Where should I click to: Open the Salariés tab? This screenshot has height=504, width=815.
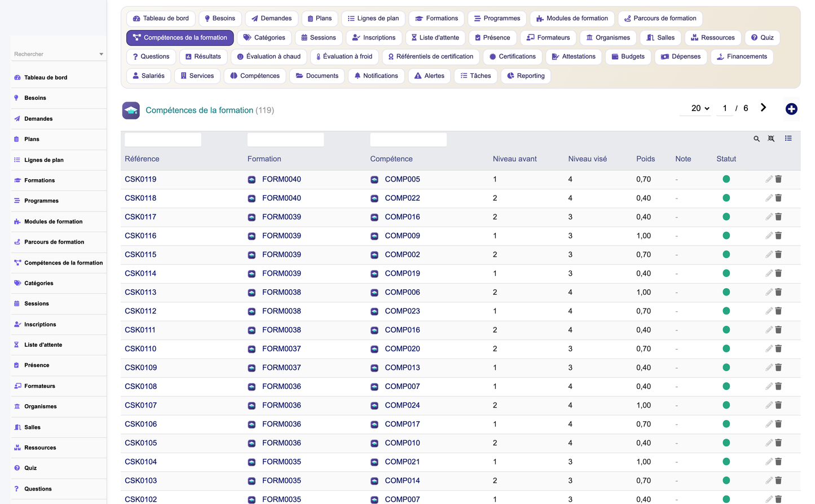(148, 76)
